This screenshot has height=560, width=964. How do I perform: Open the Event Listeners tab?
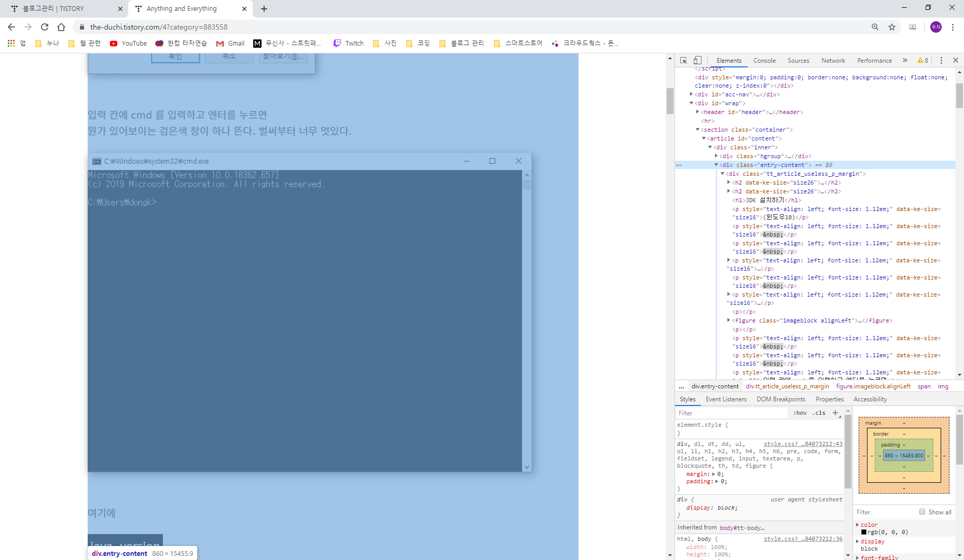pos(726,399)
